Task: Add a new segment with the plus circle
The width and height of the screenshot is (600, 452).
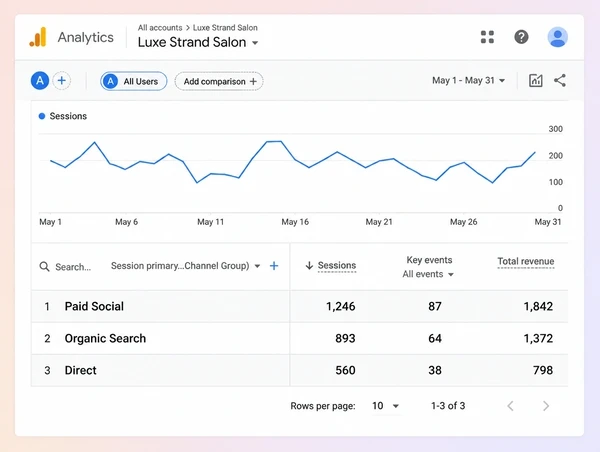Action: point(62,81)
